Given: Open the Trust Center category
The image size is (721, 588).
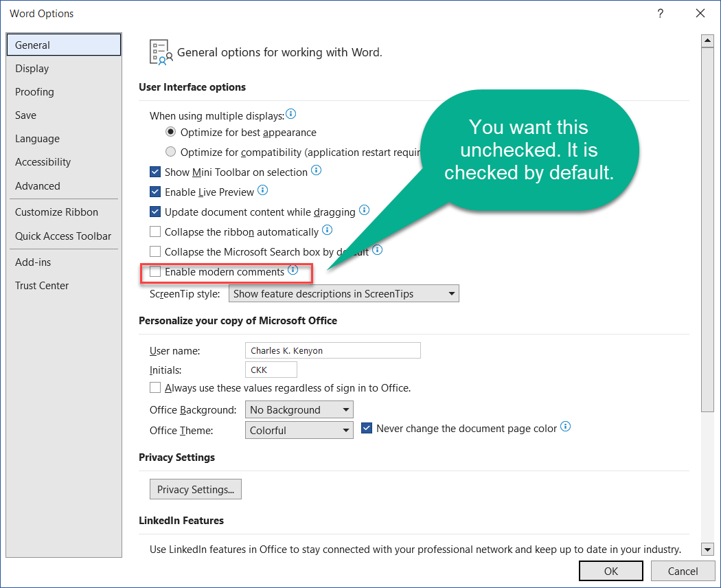Looking at the screenshot, I should (64, 286).
